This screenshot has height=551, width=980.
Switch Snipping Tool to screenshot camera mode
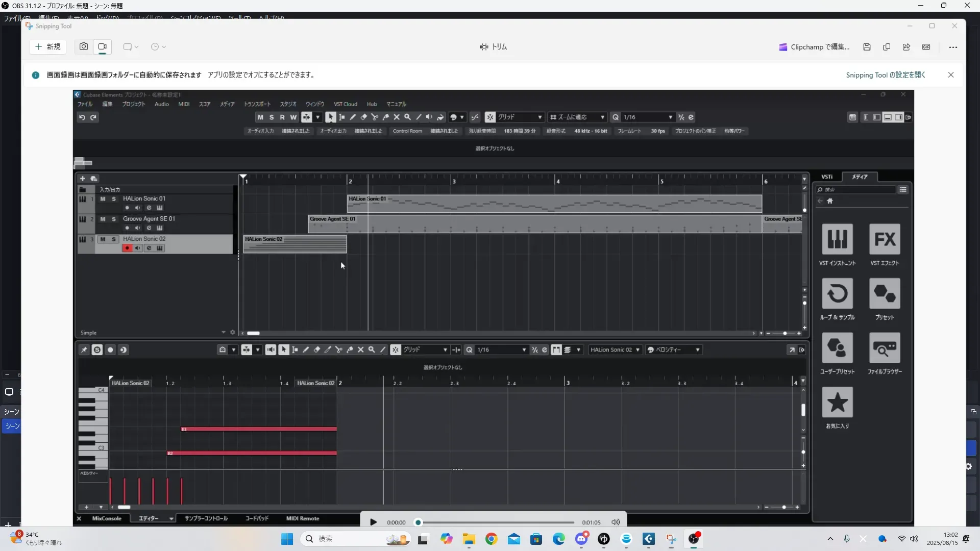(x=84, y=47)
